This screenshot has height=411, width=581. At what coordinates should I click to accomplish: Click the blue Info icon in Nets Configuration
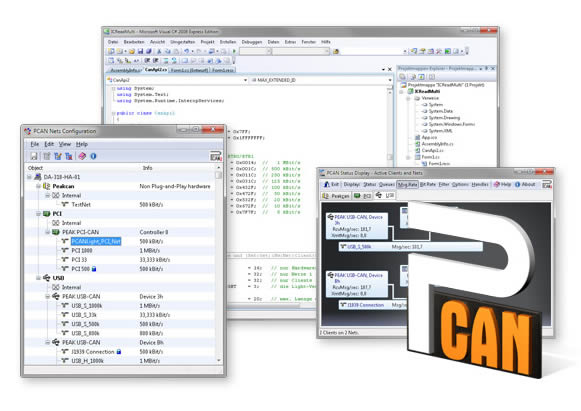(93, 156)
